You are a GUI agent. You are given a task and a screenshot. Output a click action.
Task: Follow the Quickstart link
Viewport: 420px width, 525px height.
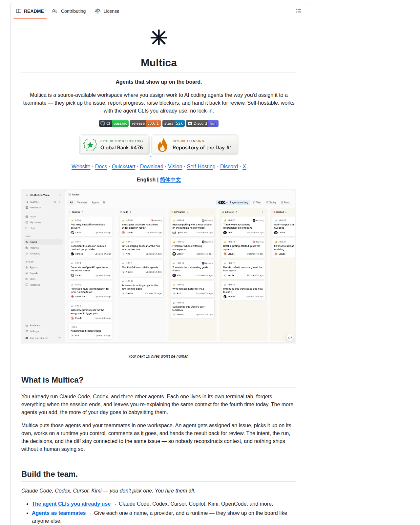pyautogui.click(x=123, y=167)
